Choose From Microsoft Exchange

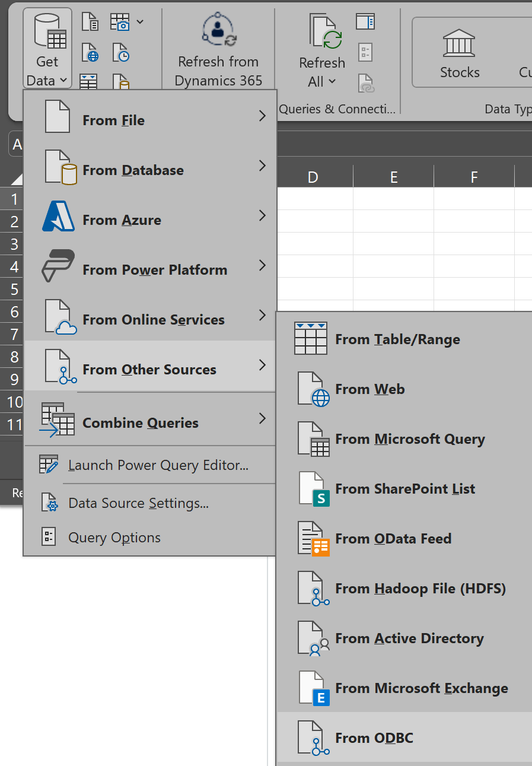[x=404, y=688]
